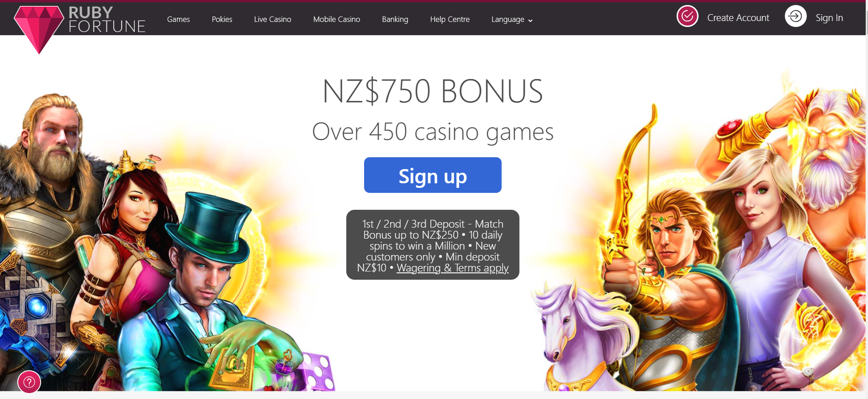868x399 pixels.
Task: Select Mobile Casino in navigation
Action: click(337, 19)
